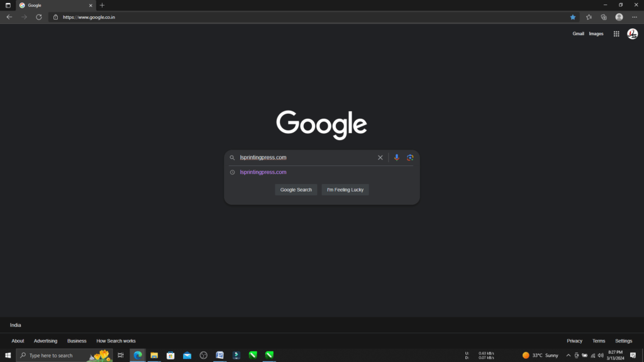Image resolution: width=644 pixels, height=362 pixels.
Task: Open Gmail link
Action: (579, 34)
